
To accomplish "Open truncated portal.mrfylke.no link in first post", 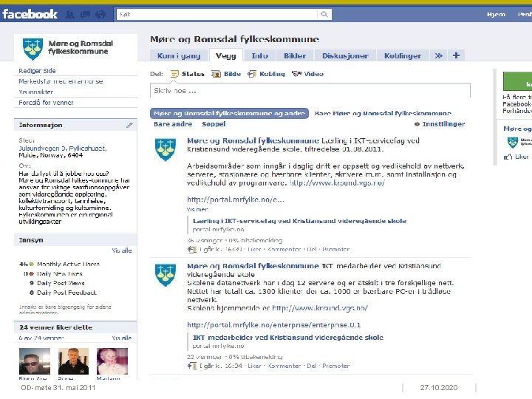I will (x=236, y=199).
